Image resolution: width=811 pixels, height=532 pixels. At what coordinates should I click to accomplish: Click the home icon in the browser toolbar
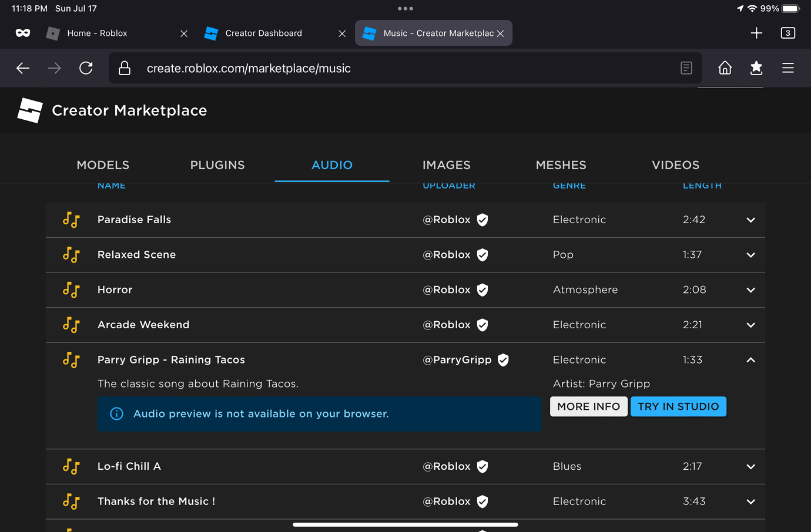click(725, 68)
